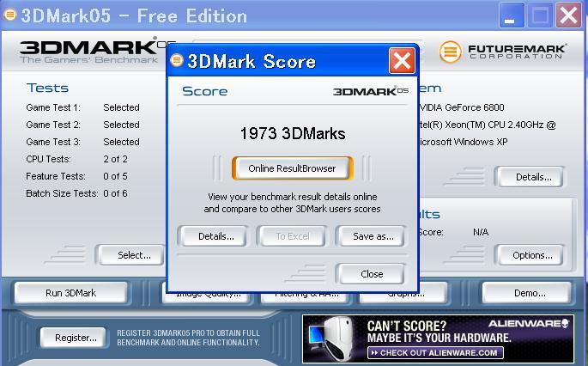Close the 3DMark05 main window

pyautogui.click(x=568, y=15)
